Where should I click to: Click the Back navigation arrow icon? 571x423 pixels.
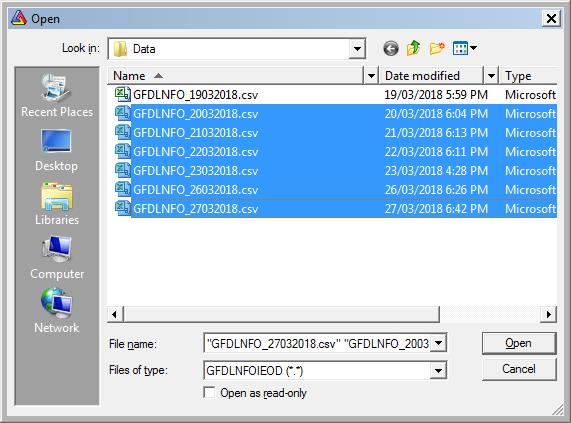[391, 48]
